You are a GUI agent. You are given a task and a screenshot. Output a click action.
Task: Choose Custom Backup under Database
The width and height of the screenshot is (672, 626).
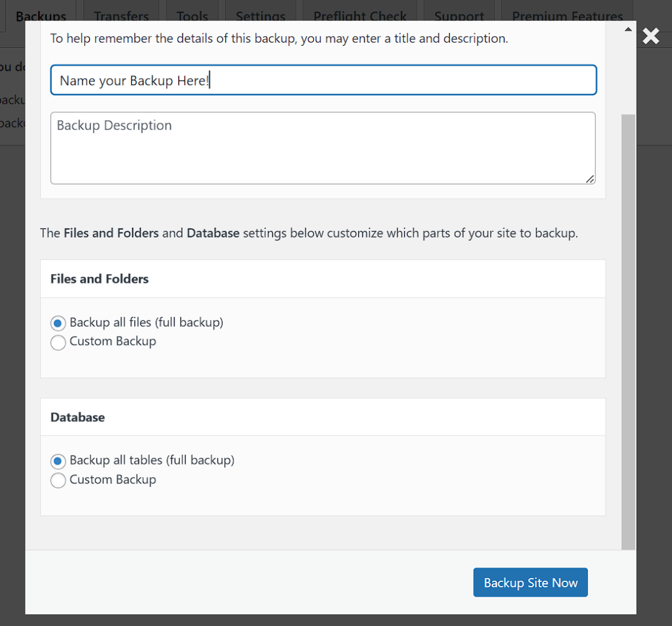click(x=58, y=480)
